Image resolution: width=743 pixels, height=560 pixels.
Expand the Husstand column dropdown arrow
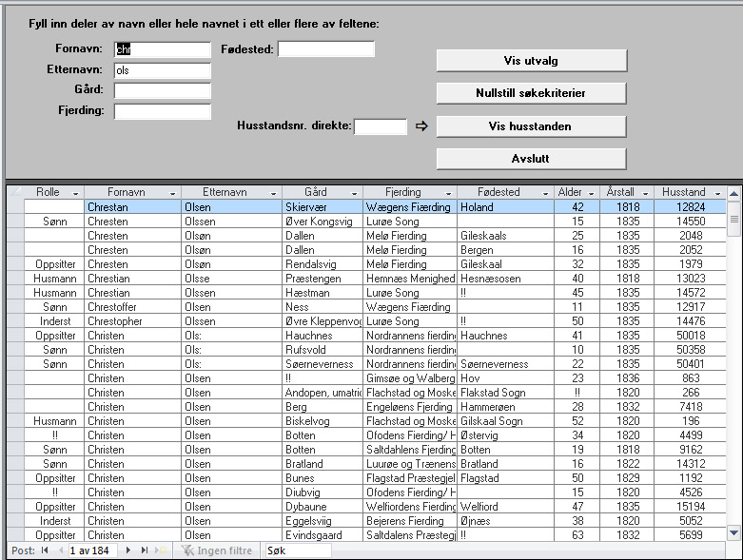point(717,192)
